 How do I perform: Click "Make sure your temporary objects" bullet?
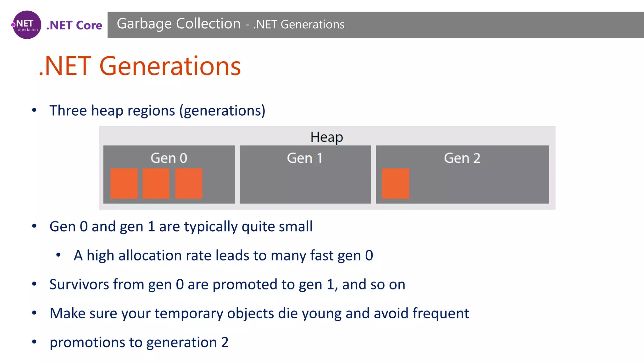click(259, 313)
